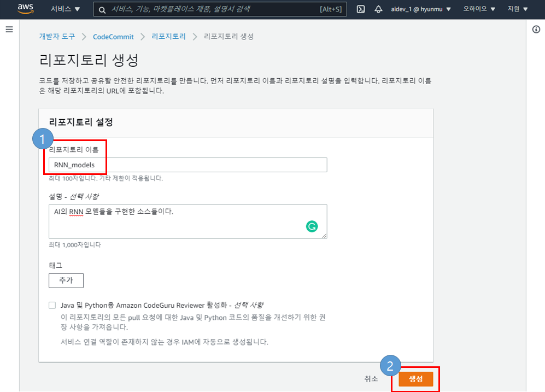
Task: Click the 리포지토리 생성 page title
Action: click(89, 60)
